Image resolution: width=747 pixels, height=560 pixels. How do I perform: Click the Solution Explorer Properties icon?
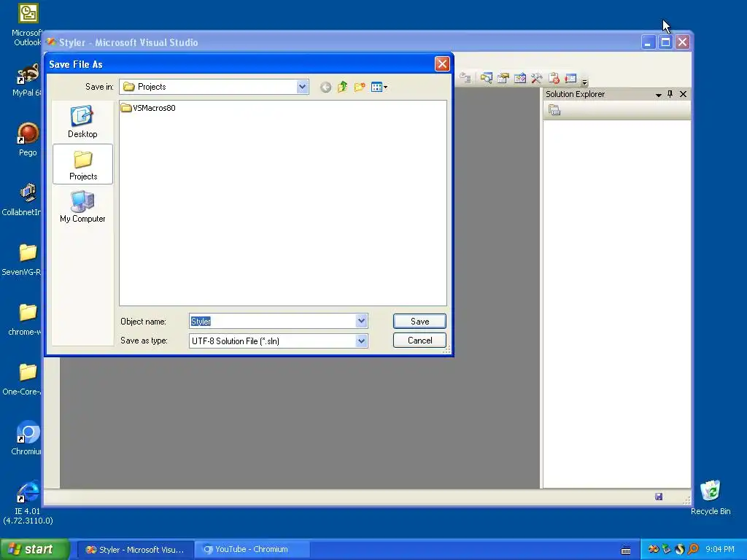[554, 111]
